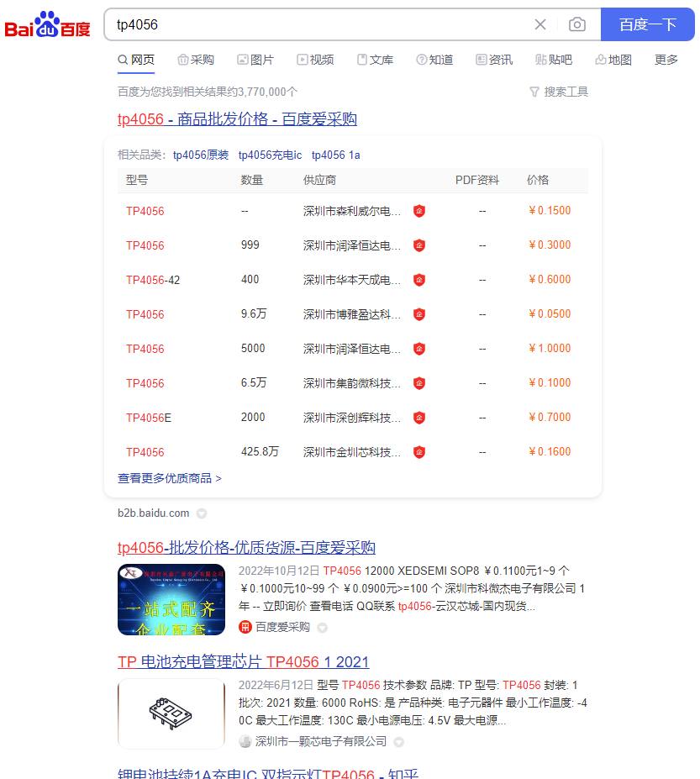Click supplier 深圳市深创辉科技...
Screen dimensions: 700x779
coord(352,418)
